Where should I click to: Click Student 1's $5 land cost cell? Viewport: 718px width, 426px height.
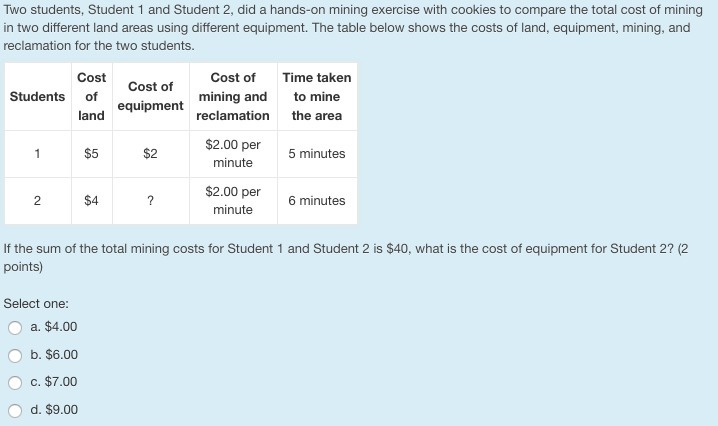tap(91, 154)
